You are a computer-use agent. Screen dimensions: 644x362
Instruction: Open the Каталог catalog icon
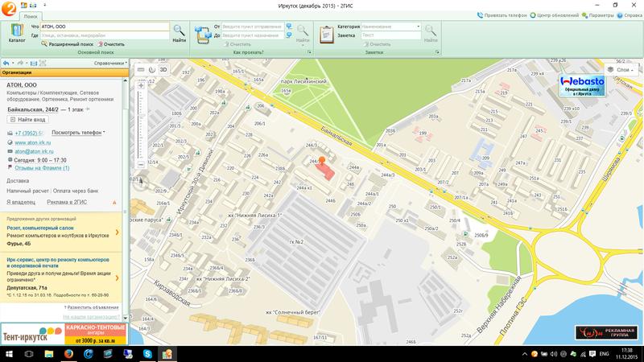16,33
